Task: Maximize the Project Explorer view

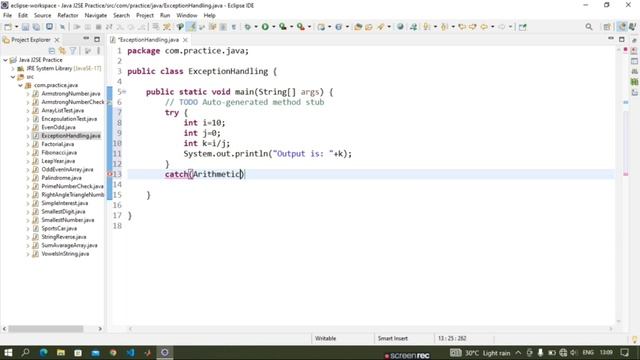Action: (x=97, y=40)
